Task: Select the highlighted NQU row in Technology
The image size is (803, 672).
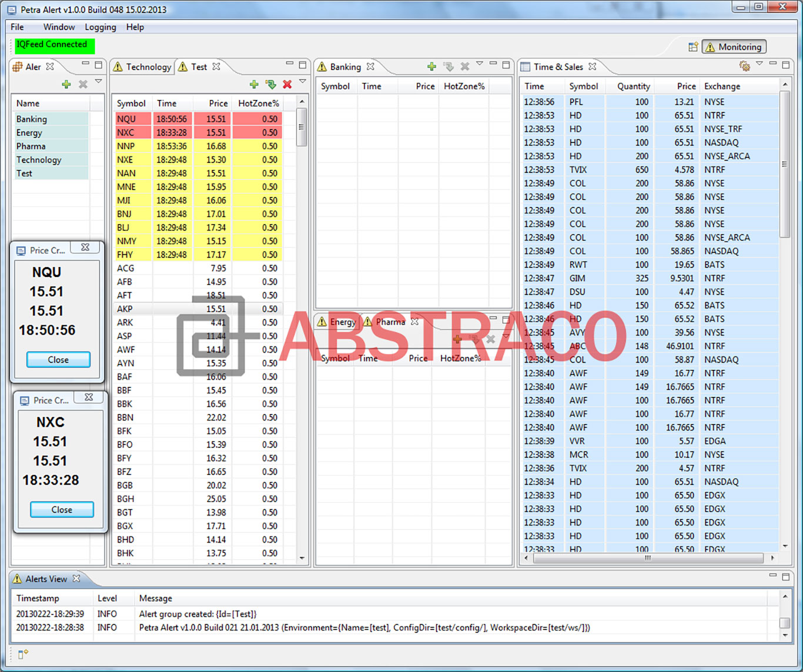Action: point(176,119)
